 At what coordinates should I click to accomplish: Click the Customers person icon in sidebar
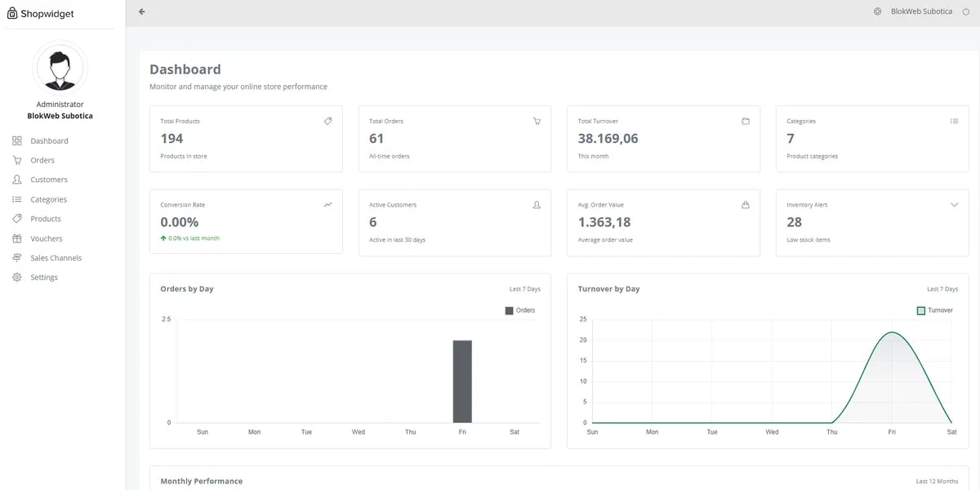[x=16, y=180]
